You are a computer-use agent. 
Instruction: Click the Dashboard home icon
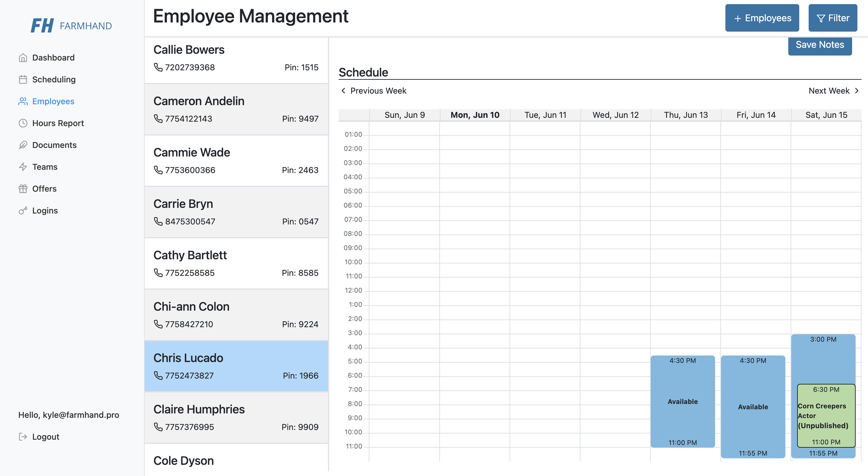point(23,58)
